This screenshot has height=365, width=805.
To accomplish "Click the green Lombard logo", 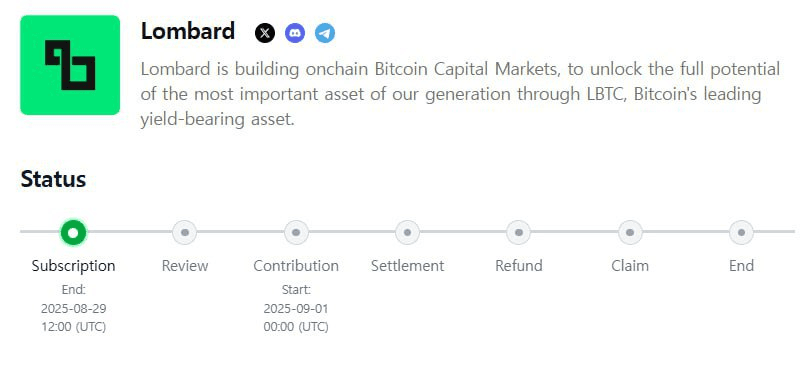I will (70, 65).
